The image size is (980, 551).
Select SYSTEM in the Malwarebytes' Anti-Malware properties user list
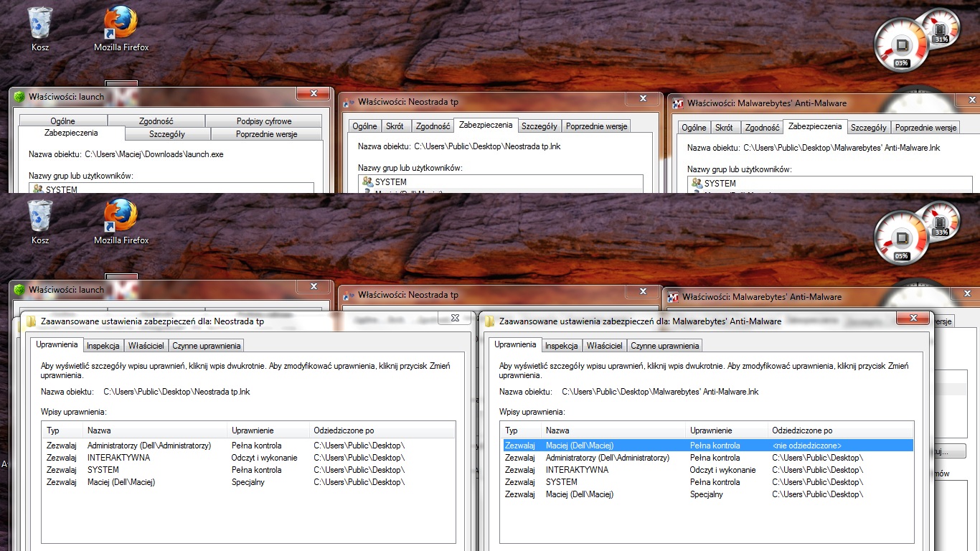(829, 184)
